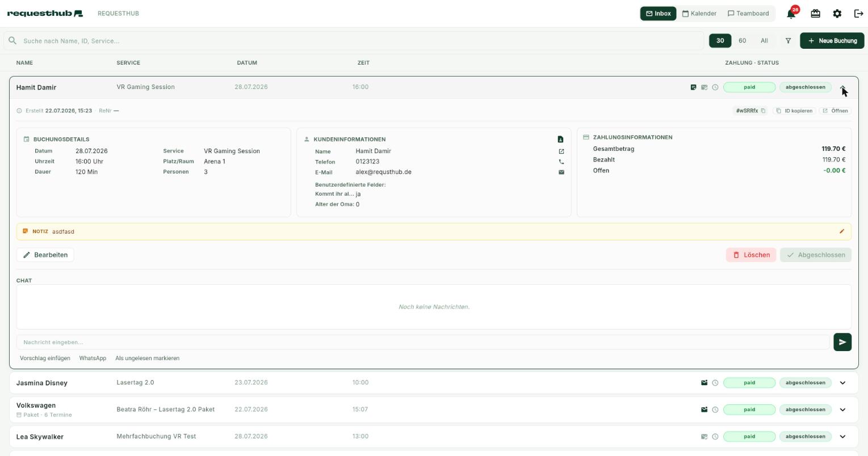Viewport: 868px width, 456px height.
Task: Click the paid badge in Jasmina Disney row
Action: (749, 383)
